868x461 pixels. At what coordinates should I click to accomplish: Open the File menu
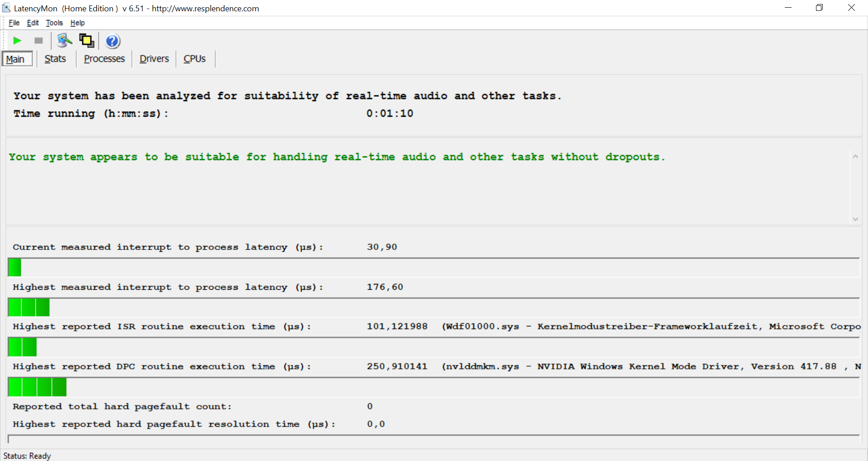click(14, 23)
